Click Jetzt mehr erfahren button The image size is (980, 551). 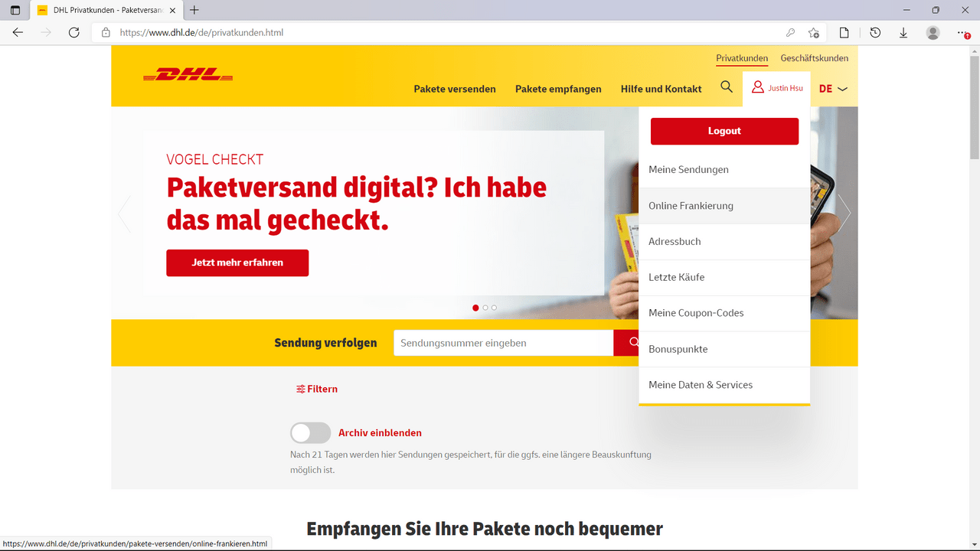[237, 262]
